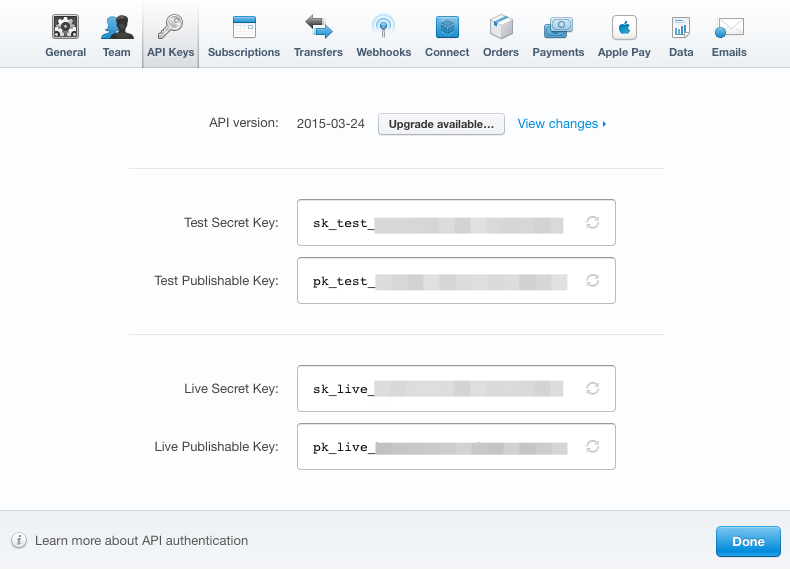The height and width of the screenshot is (569, 790).
Task: Open the Webhooks antenna icon
Action: (x=383, y=27)
